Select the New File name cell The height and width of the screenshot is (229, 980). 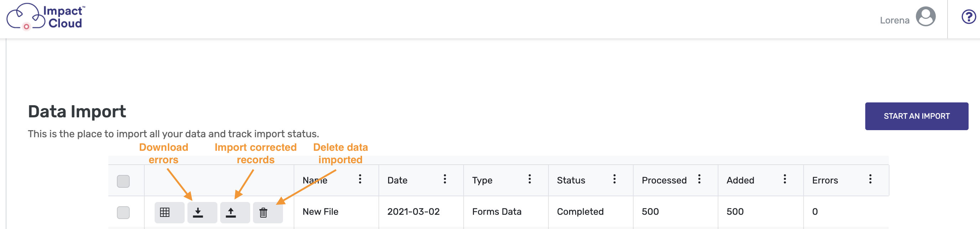(x=320, y=212)
